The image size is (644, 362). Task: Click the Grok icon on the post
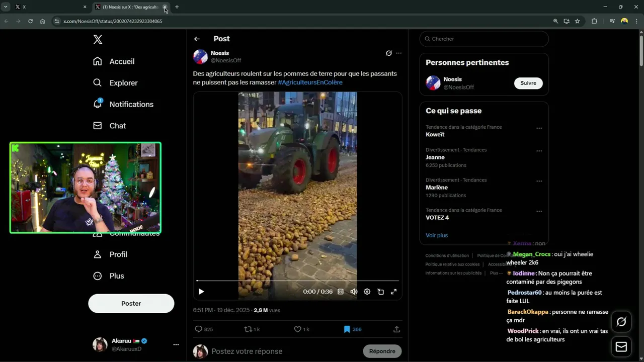pos(388,53)
